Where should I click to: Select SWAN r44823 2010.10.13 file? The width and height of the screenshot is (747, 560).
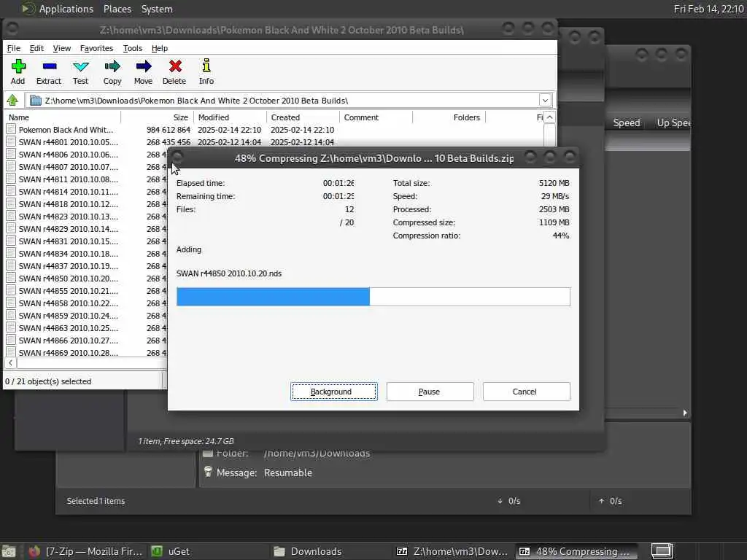tap(68, 216)
